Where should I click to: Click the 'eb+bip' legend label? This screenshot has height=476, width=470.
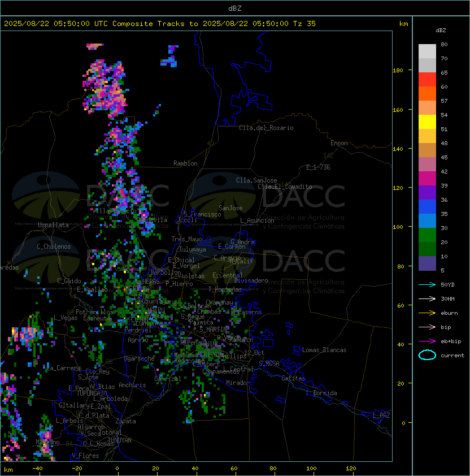451,341
